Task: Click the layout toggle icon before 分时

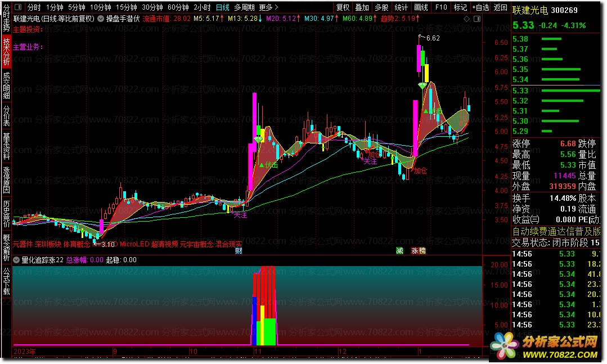Action: pos(18,7)
